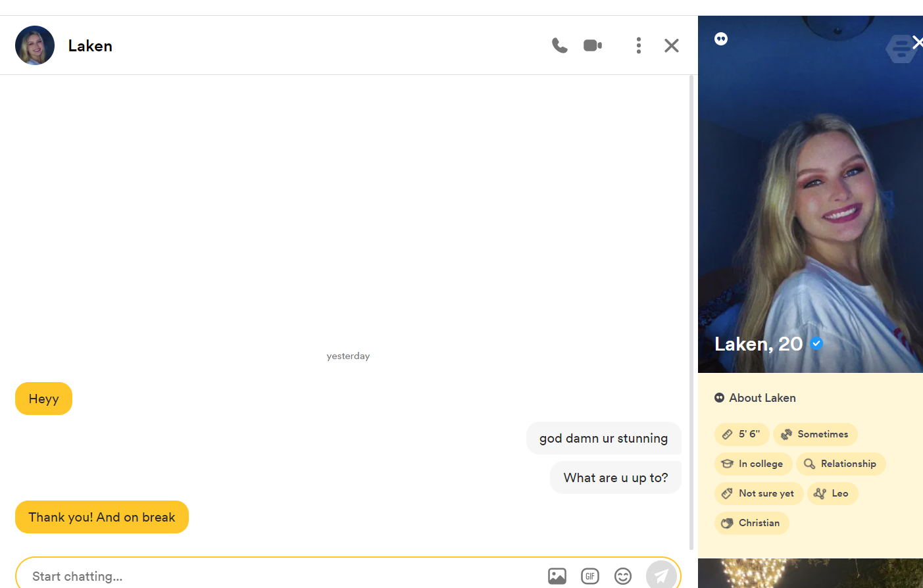Attach a photo using the image icon

tap(557, 576)
